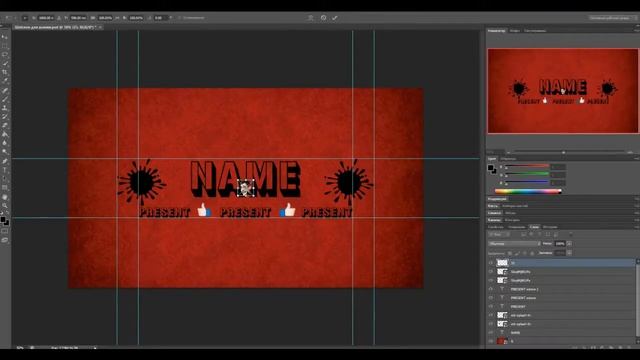Hide the PRESENT копия layer

(491, 298)
